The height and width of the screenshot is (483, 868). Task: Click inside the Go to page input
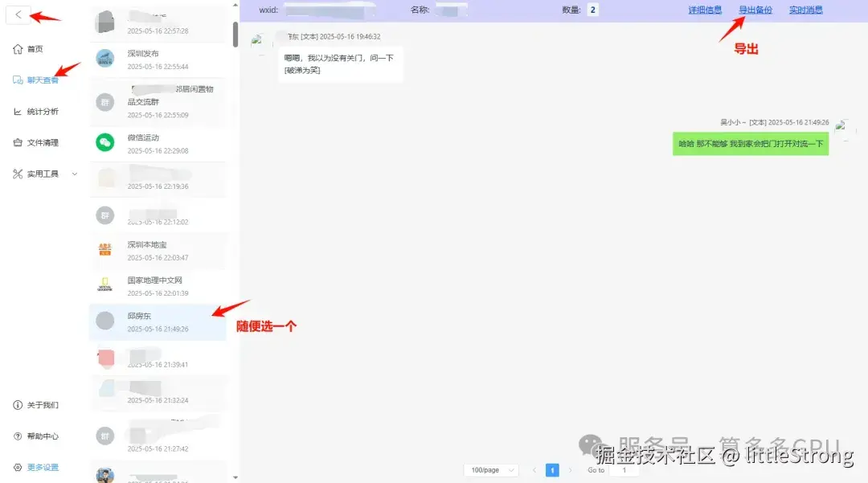(623, 469)
